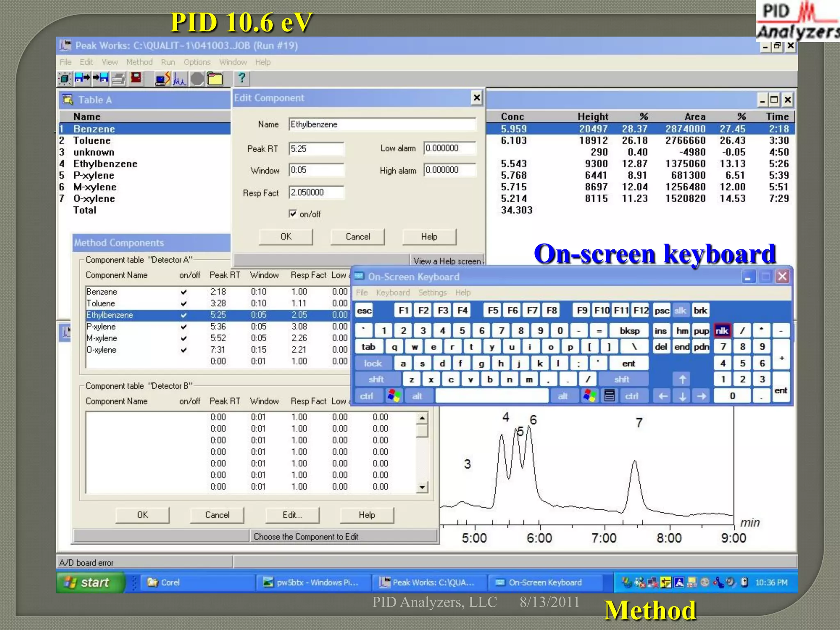Screen dimensions: 840x630
Task: Toggle the on/off checkmark for P-xylene row
Action: [184, 327]
